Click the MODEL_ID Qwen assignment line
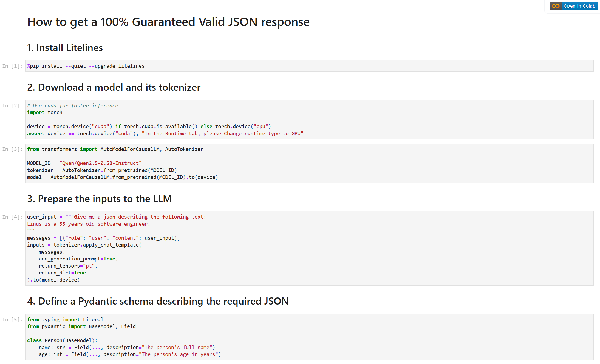 [x=84, y=163]
